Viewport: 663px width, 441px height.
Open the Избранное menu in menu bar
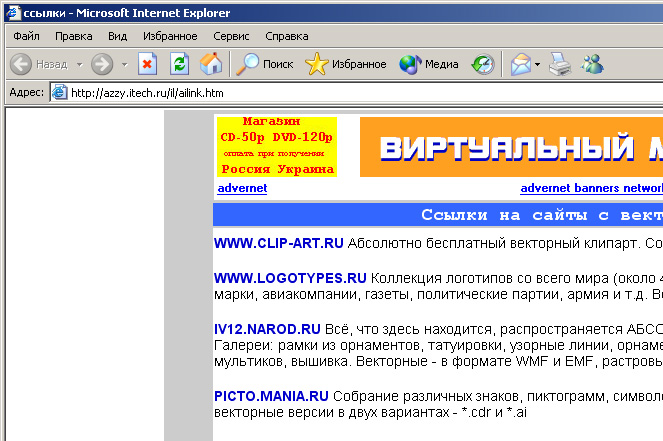(170, 36)
